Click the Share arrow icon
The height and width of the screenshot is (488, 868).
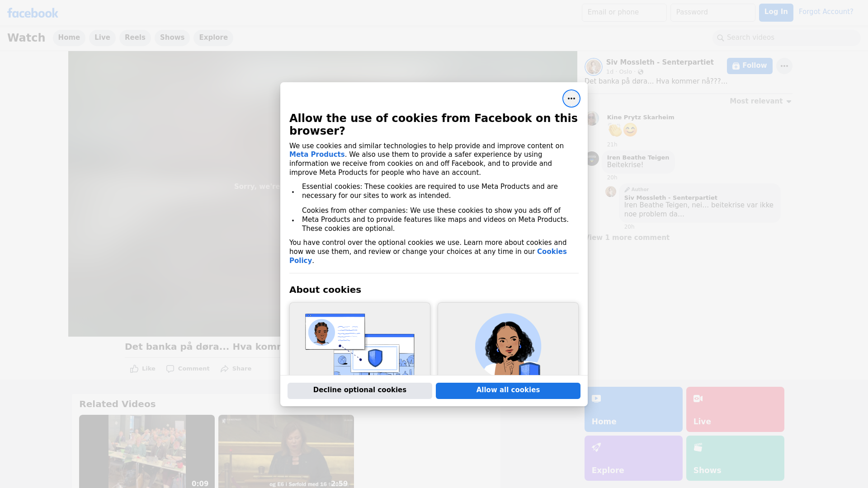pyautogui.click(x=225, y=369)
